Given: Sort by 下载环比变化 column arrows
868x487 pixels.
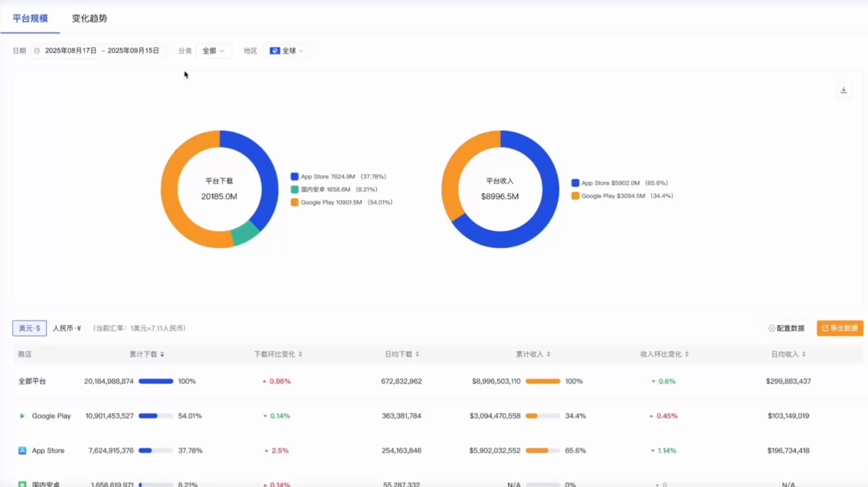Looking at the screenshot, I should coord(301,354).
